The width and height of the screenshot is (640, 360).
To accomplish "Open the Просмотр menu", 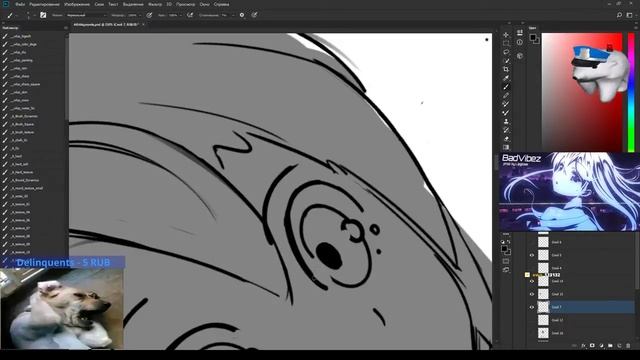I will pyautogui.click(x=185, y=4).
